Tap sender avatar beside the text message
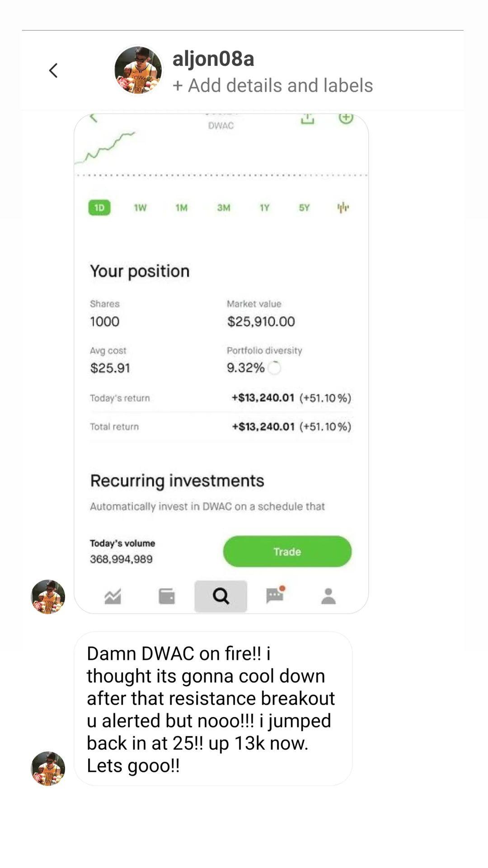Viewport: 488px width, 868px height. tap(48, 769)
